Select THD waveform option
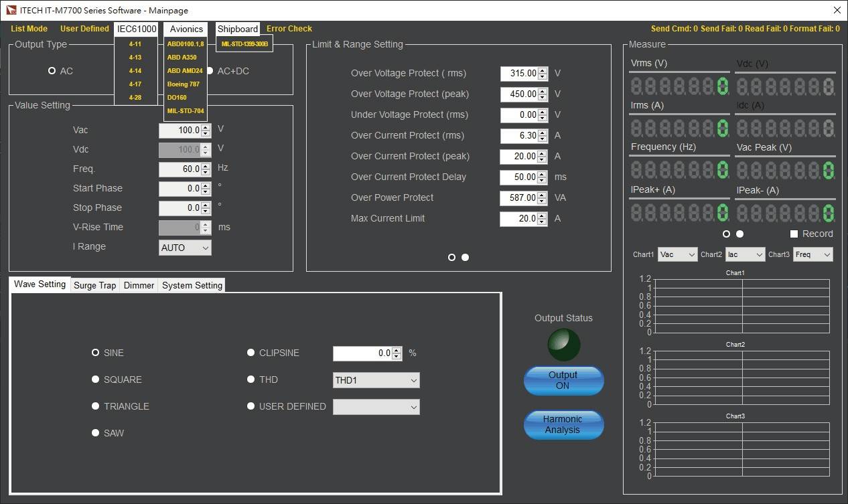The image size is (848, 504). pos(251,380)
